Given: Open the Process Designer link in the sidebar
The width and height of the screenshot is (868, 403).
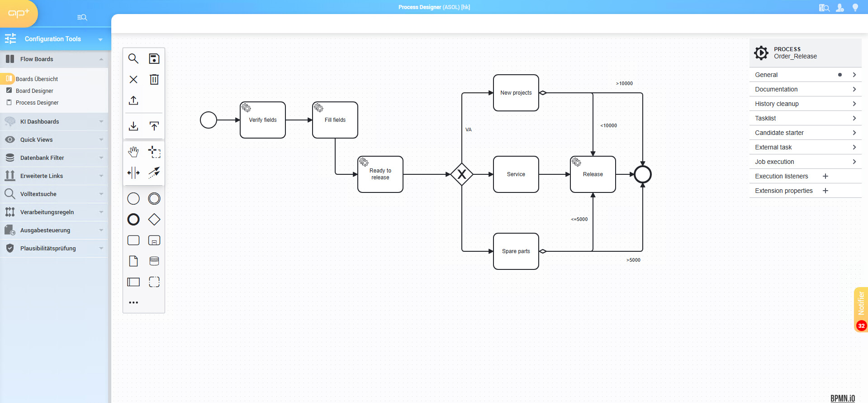Looking at the screenshot, I should tap(37, 102).
